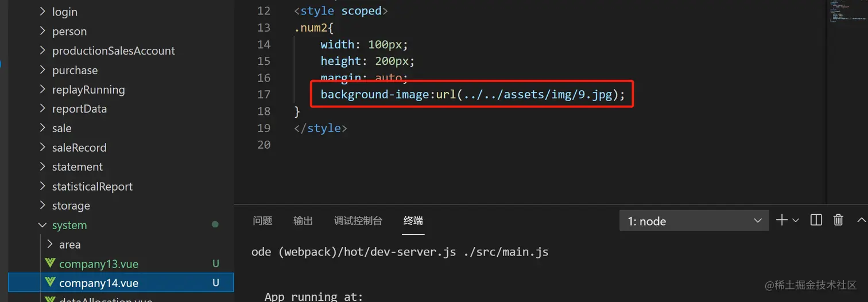Switch to the 问题 panel tab
Image resolution: width=868 pixels, height=302 pixels.
(x=262, y=220)
